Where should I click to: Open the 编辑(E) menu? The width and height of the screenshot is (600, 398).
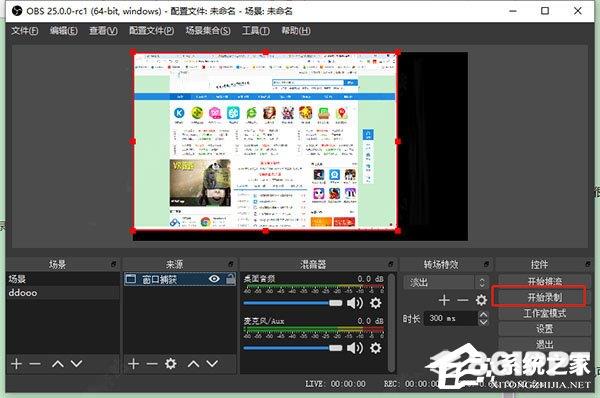(64, 31)
